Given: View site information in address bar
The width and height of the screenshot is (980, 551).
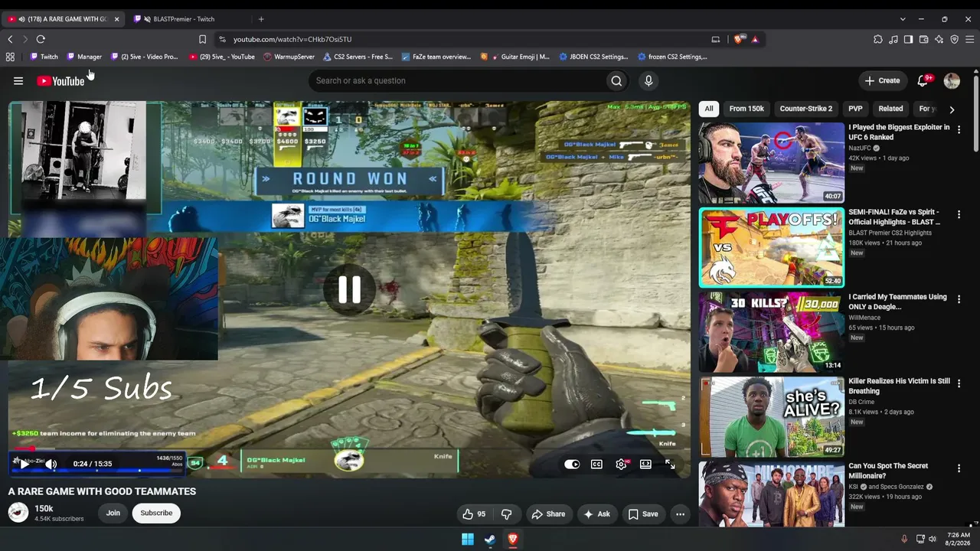Looking at the screenshot, I should tap(222, 39).
